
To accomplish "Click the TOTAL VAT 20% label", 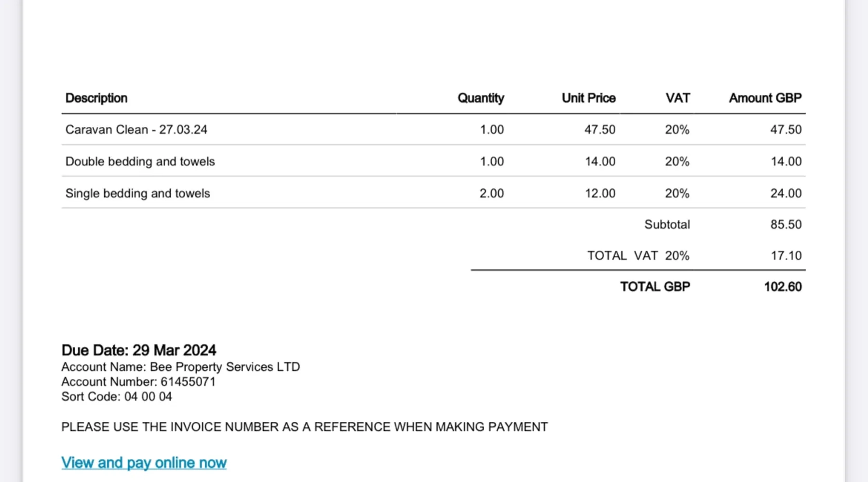I will (x=638, y=255).
